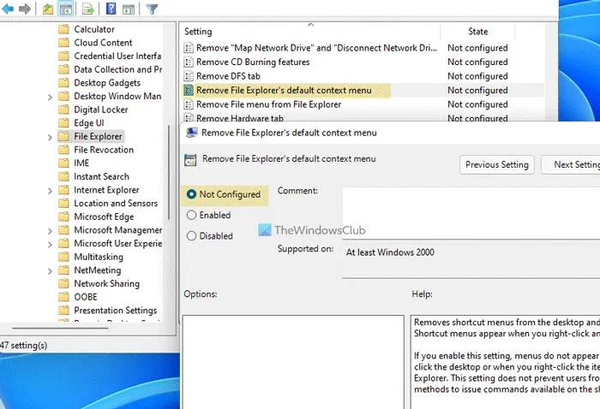Image resolution: width=600 pixels, height=409 pixels.
Task: Click the Forward arrow toolbar icon
Action: pos(25,8)
